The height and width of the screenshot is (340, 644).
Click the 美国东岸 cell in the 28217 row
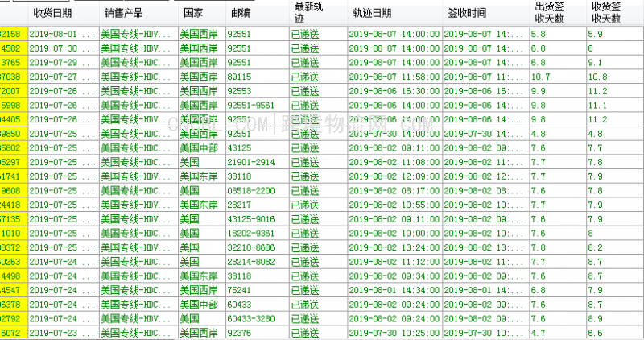point(202,205)
